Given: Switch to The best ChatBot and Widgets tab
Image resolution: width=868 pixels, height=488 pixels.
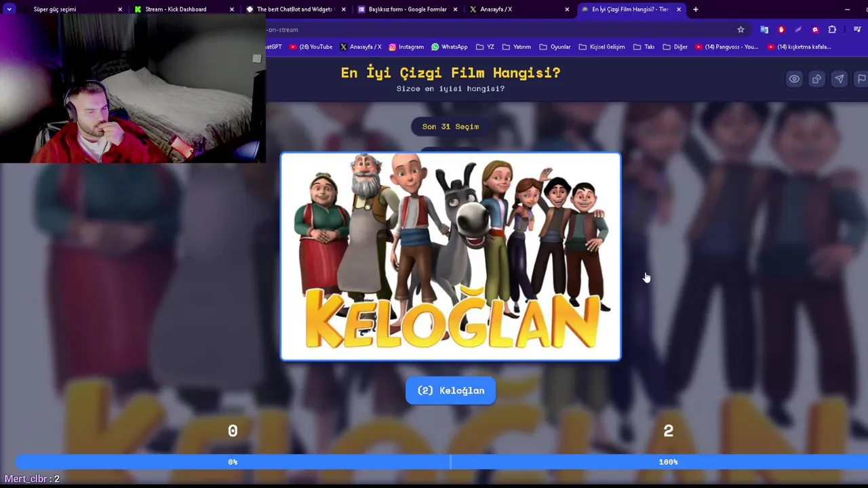Looking at the screenshot, I should coord(294,9).
